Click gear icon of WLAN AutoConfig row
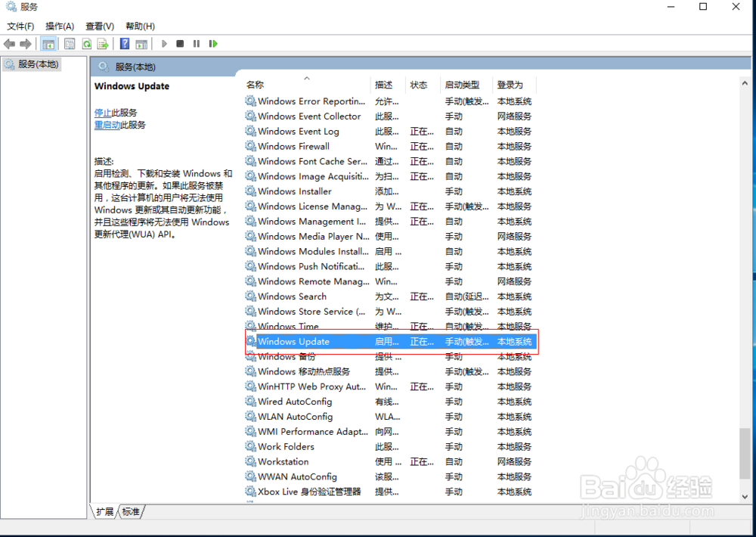This screenshot has height=537, width=756. pyautogui.click(x=251, y=416)
